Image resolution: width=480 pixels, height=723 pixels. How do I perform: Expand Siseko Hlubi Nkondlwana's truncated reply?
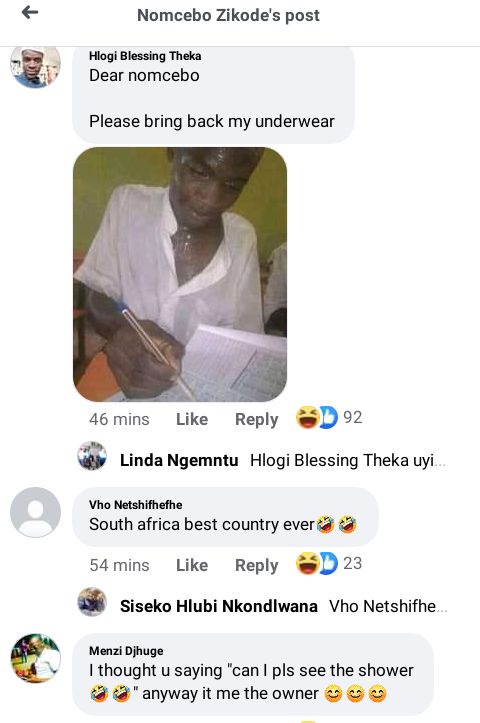coord(388,606)
